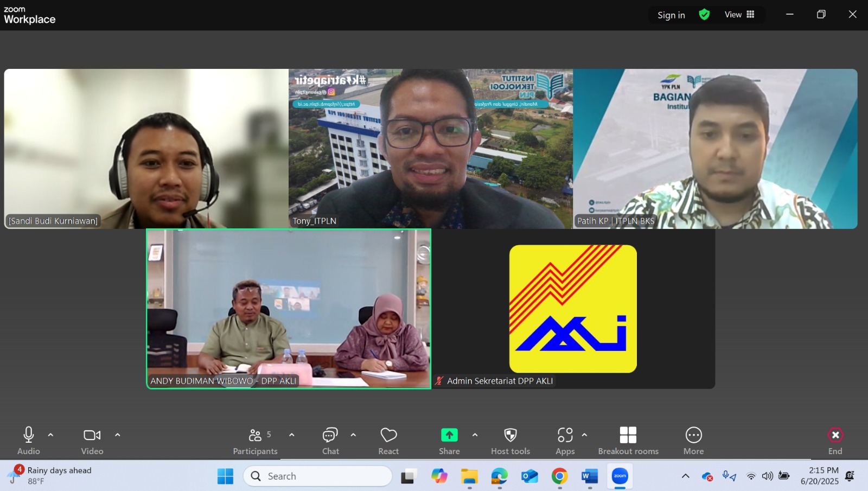Select Patih KP ITPLN BKS video tile
Viewport: 868px width, 491px height.
(715, 149)
